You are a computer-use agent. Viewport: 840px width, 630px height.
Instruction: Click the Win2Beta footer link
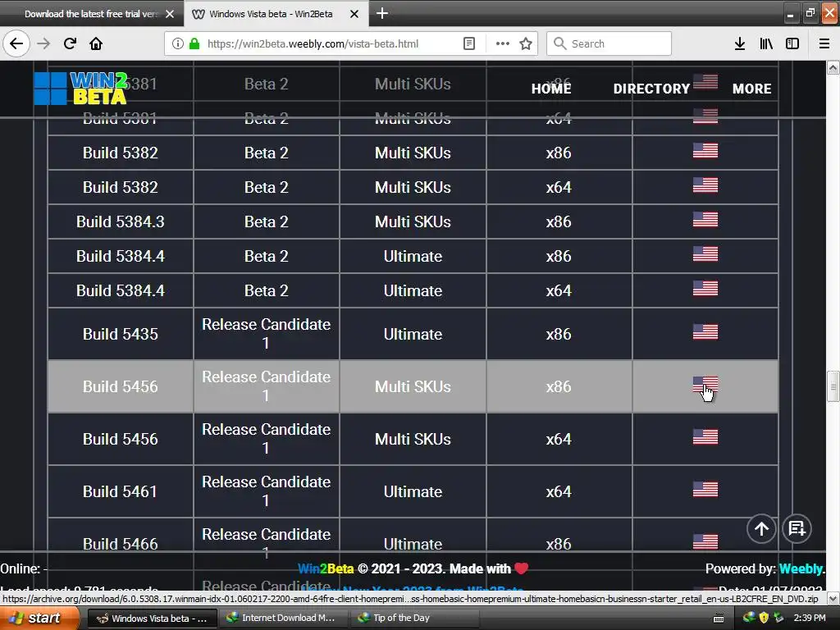click(326, 568)
